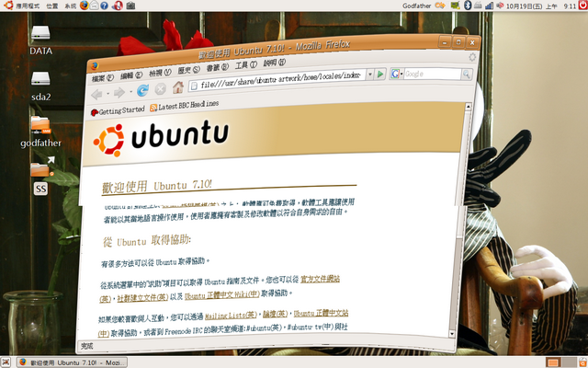588x368 pixels.
Task: Follow the Ubuntu 正體中文站 link
Action: click(x=321, y=313)
